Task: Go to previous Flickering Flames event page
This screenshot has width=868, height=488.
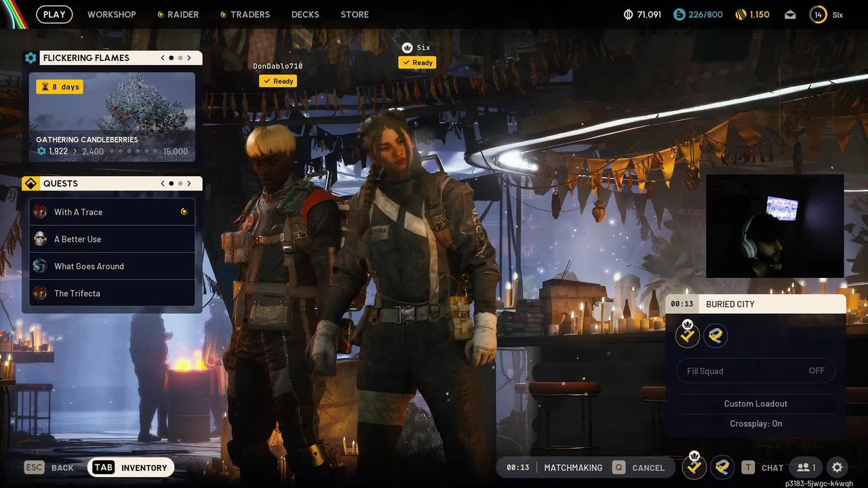Action: pyautogui.click(x=163, y=58)
